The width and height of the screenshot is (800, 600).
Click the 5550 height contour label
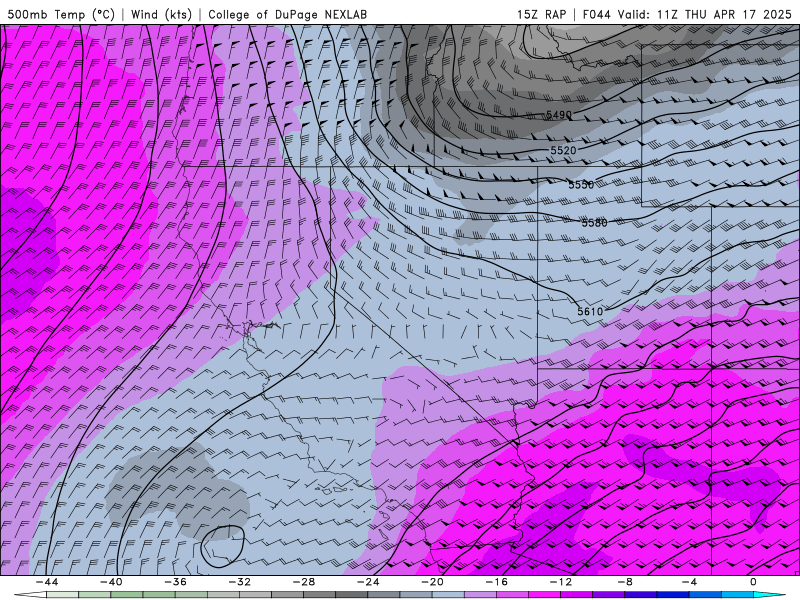581,185
